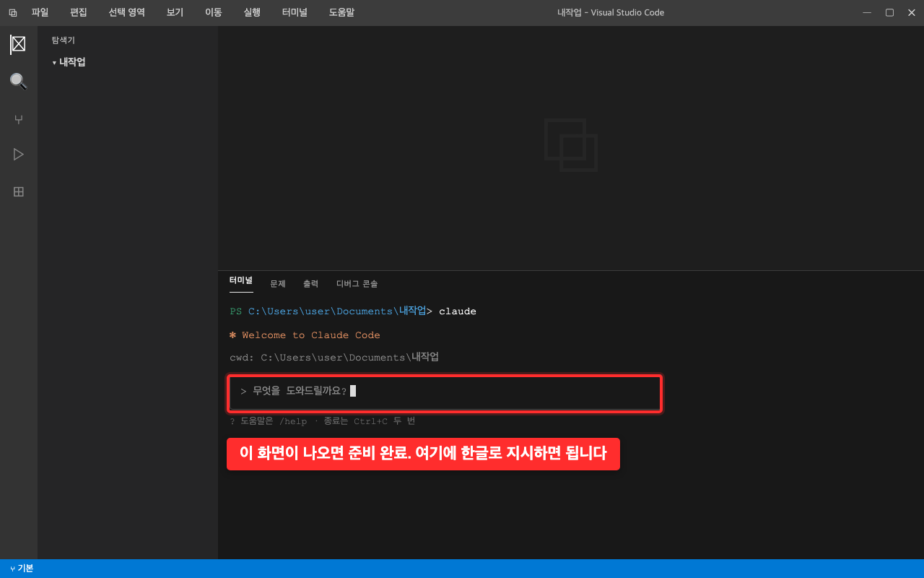This screenshot has width=924, height=578.
Task: Click the 'Welcome to Claude Code' line
Action: click(x=305, y=335)
